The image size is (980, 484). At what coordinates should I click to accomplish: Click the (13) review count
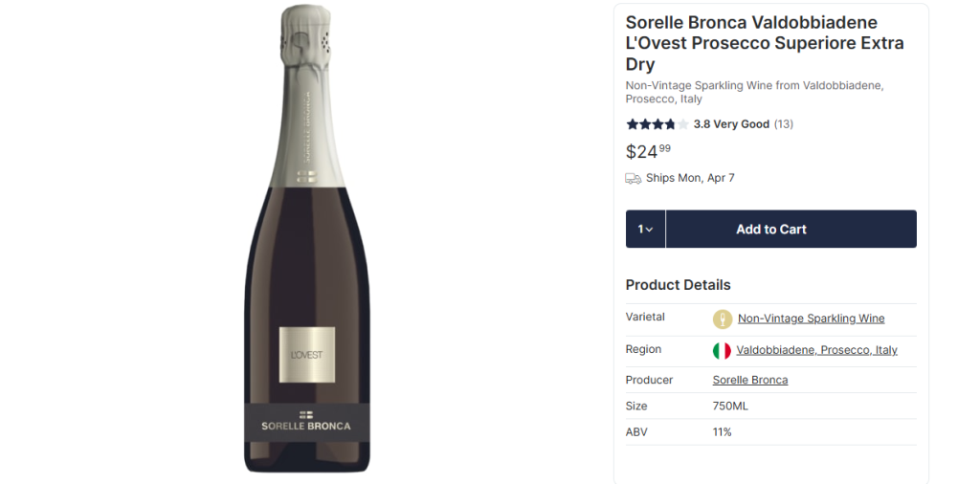tap(784, 124)
